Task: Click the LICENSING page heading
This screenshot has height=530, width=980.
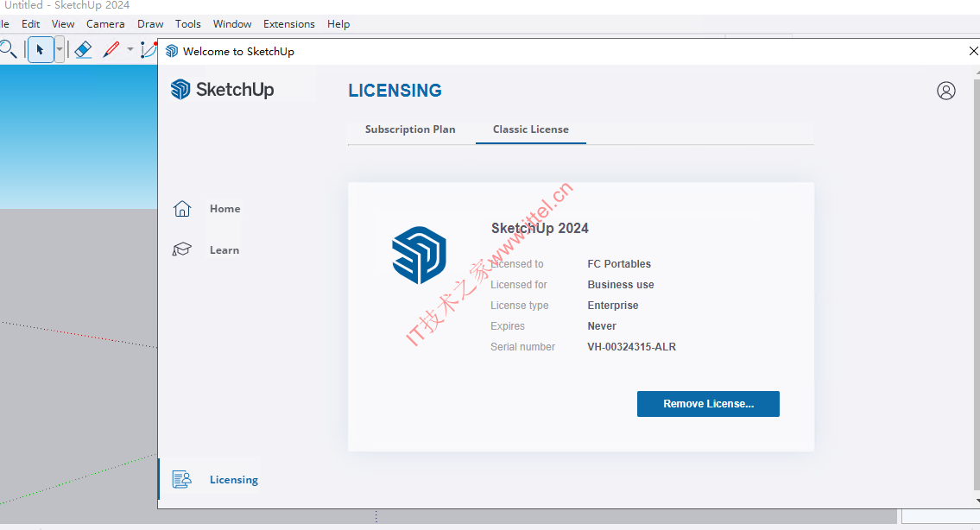Action: pyautogui.click(x=395, y=91)
